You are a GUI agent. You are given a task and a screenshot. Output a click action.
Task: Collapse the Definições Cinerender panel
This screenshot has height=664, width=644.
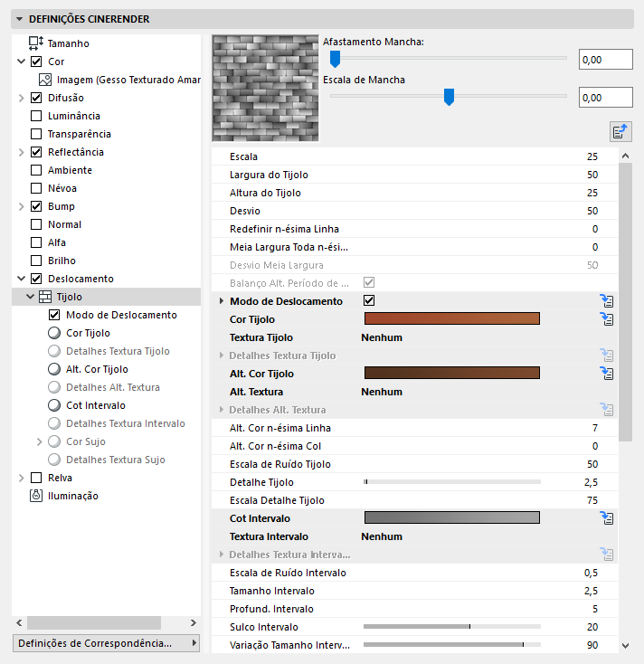point(19,19)
